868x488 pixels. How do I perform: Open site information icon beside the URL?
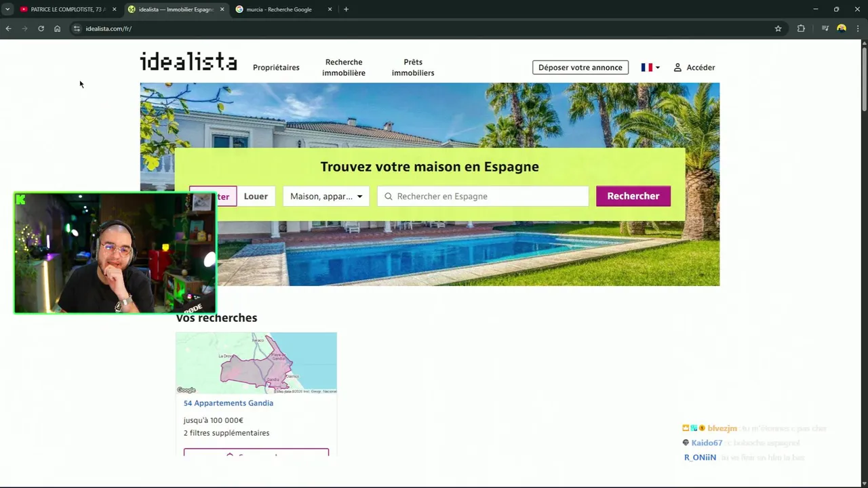77,28
